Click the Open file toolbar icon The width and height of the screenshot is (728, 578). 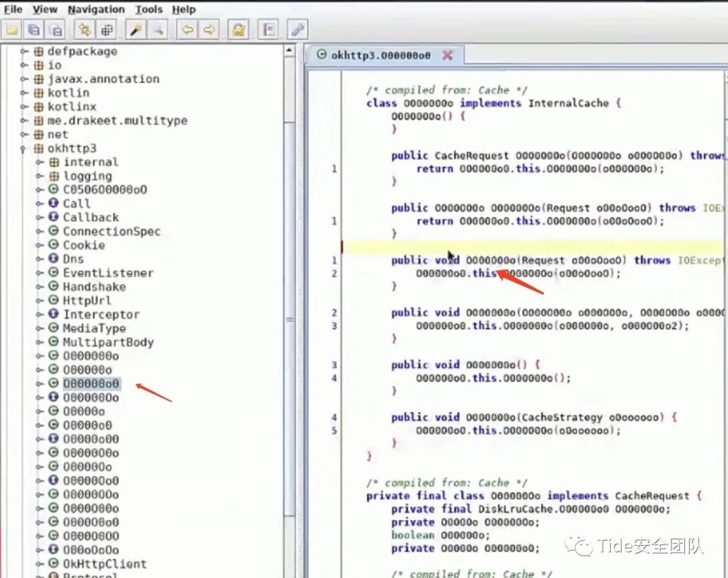(x=11, y=30)
